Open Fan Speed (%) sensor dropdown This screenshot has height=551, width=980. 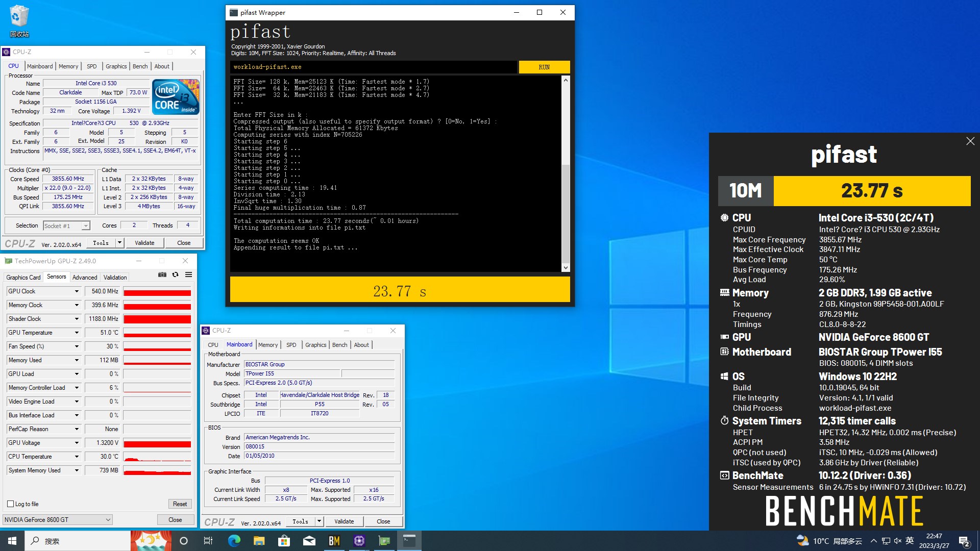pyautogui.click(x=77, y=346)
